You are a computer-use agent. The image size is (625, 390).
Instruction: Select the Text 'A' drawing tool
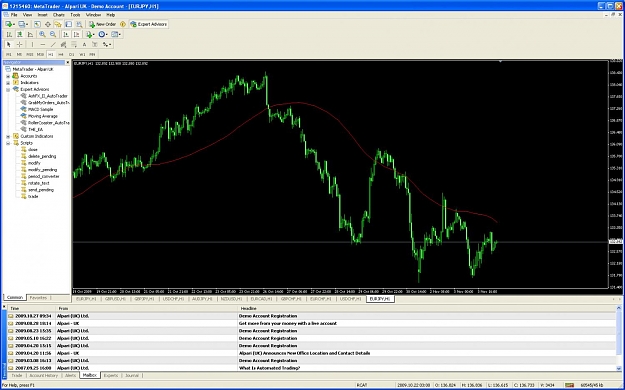point(84,44)
